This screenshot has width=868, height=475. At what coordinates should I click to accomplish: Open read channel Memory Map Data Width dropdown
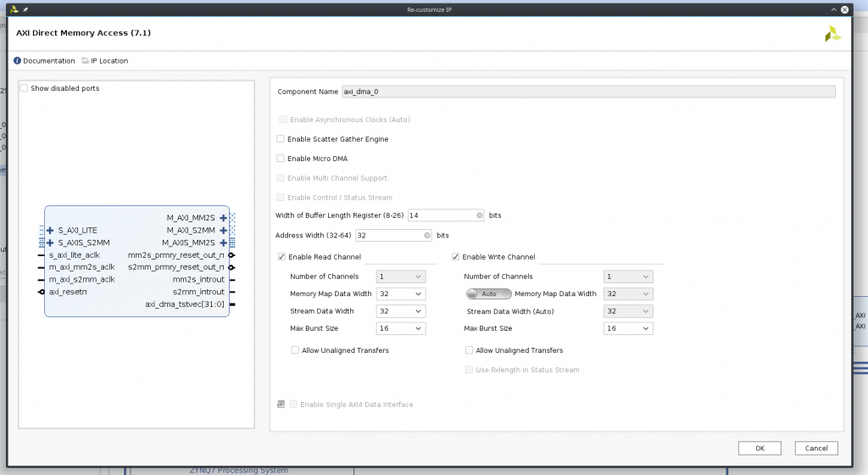point(401,294)
